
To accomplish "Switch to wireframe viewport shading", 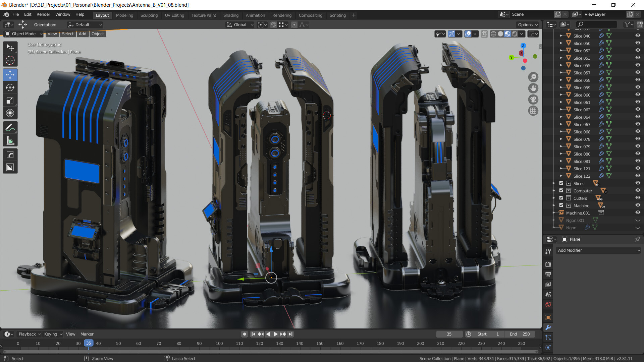I will tap(493, 34).
